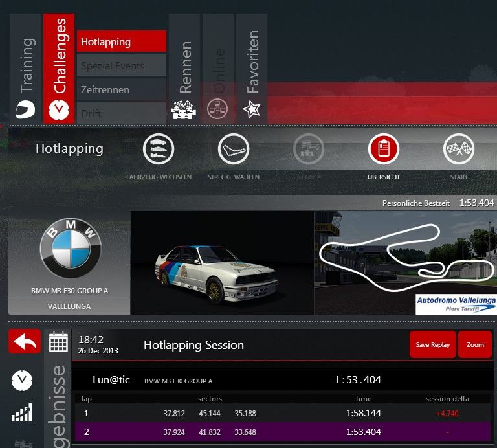Choose the Drift menu entry
The image size is (497, 448).
(122, 113)
